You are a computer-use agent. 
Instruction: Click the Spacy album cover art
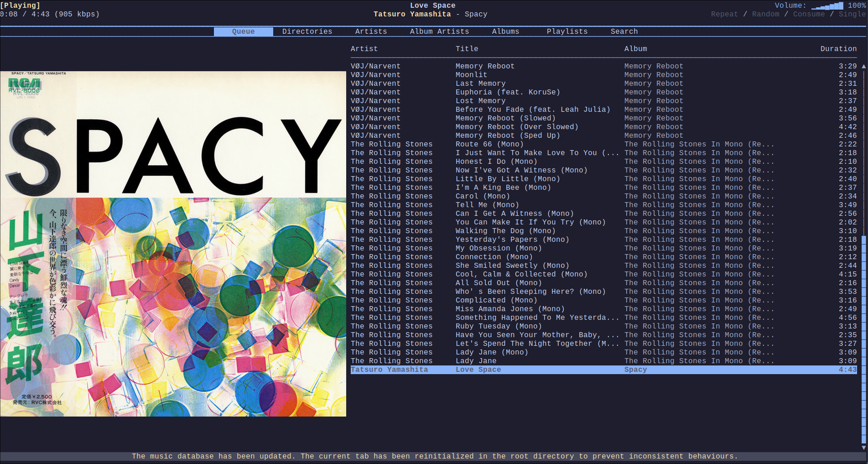(173, 244)
